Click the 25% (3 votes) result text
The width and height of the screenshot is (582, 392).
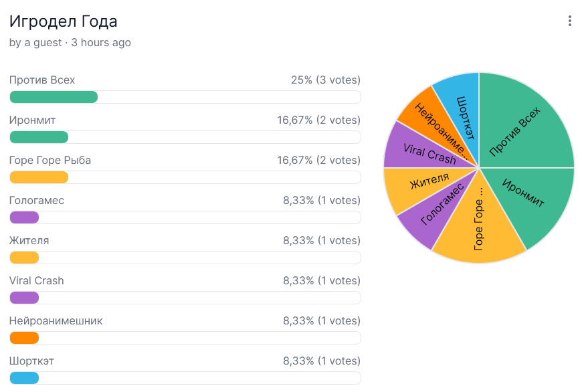click(325, 80)
